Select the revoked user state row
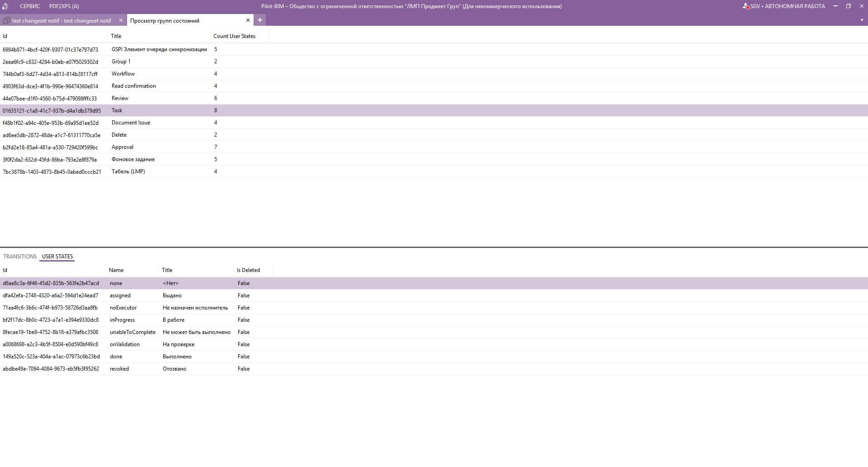868x467 pixels. [119, 369]
